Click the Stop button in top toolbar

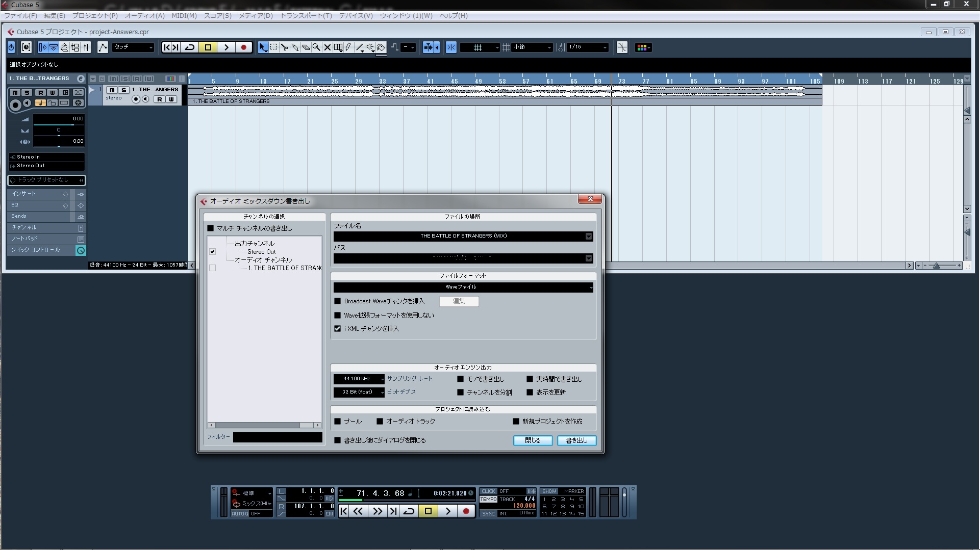click(208, 47)
